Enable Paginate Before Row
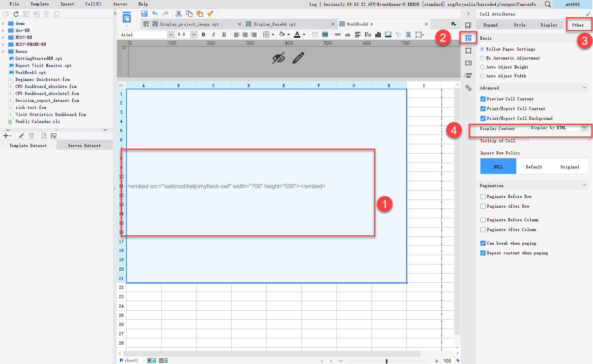The width and height of the screenshot is (593, 364). tap(483, 196)
